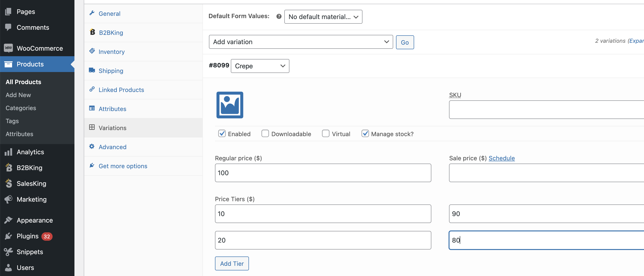
Task: Click the Comments speech bubble icon
Action: [8, 27]
